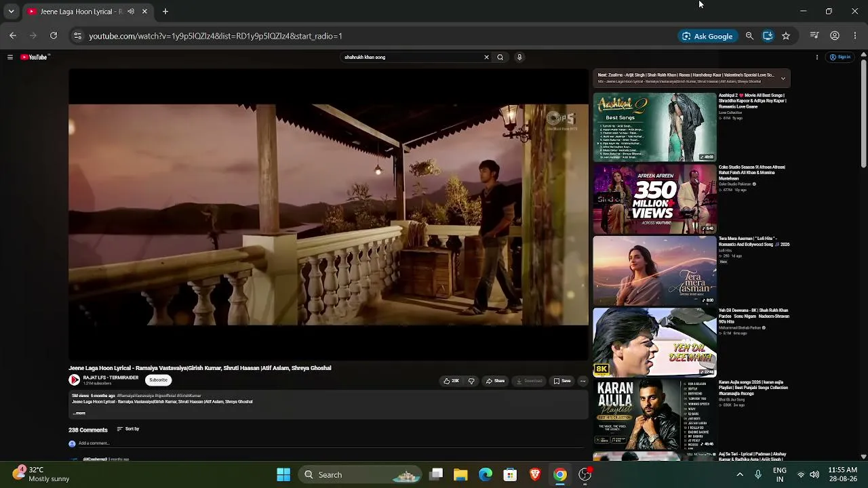Go back using the browser back arrow
The image size is (868, 488).
click(13, 36)
